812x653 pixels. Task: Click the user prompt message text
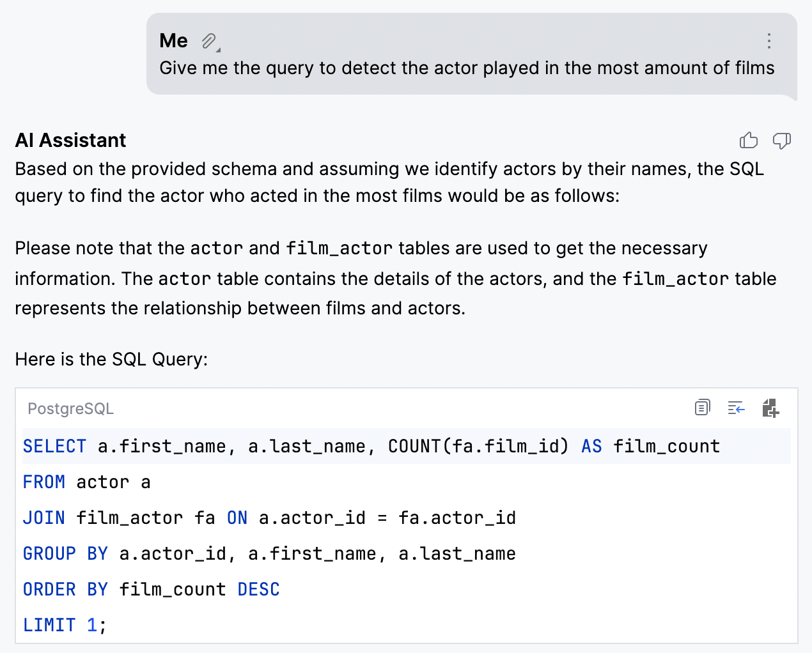point(467,68)
